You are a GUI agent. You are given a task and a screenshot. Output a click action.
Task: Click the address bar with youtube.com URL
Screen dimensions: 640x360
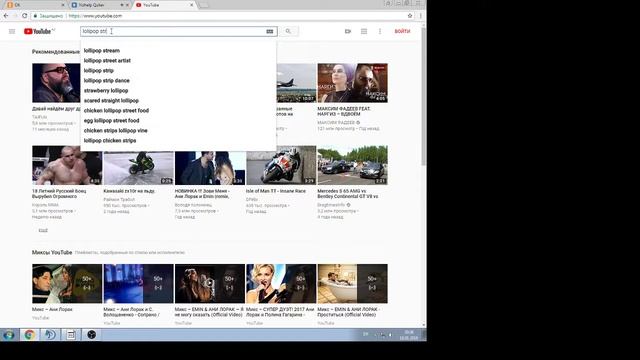click(x=220, y=16)
